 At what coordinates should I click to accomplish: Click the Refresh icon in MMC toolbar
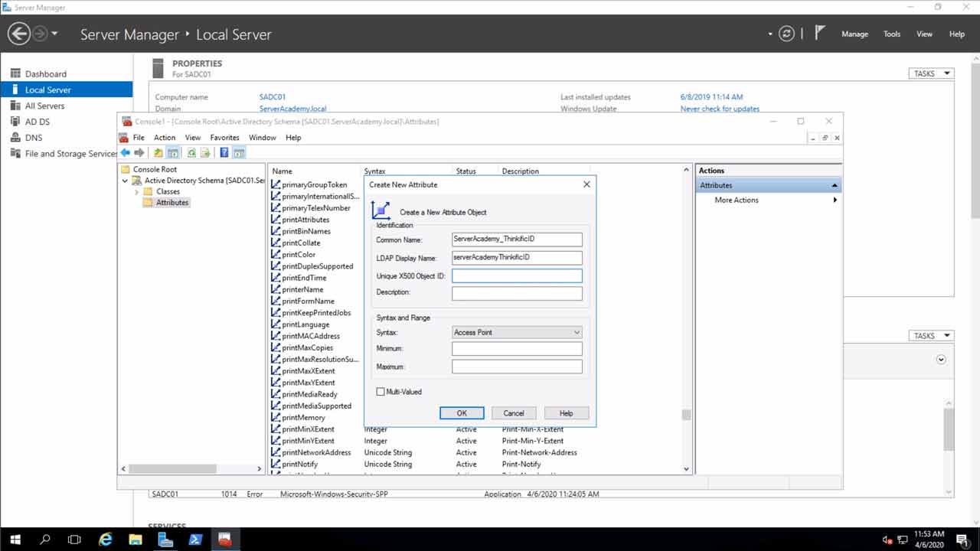click(x=191, y=152)
